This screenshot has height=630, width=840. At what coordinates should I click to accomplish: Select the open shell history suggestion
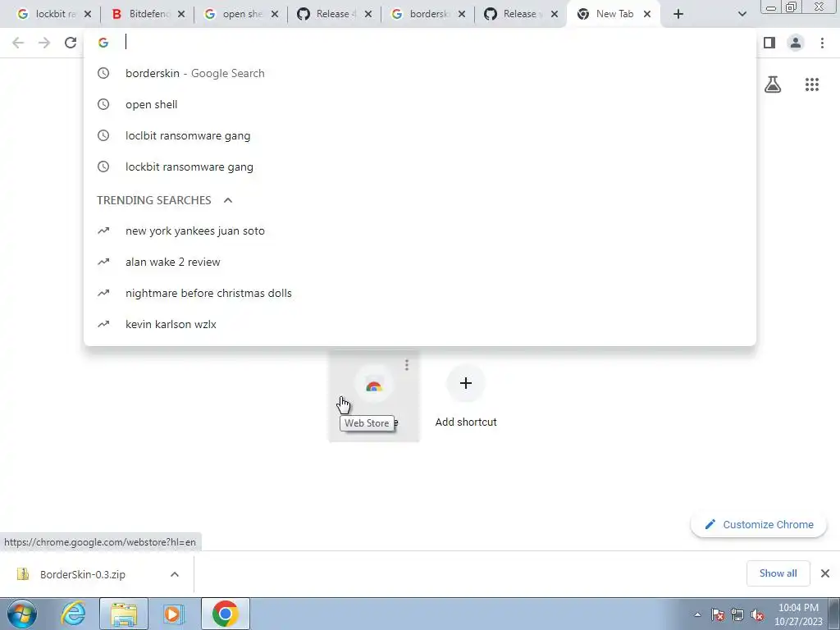pyautogui.click(x=420, y=104)
